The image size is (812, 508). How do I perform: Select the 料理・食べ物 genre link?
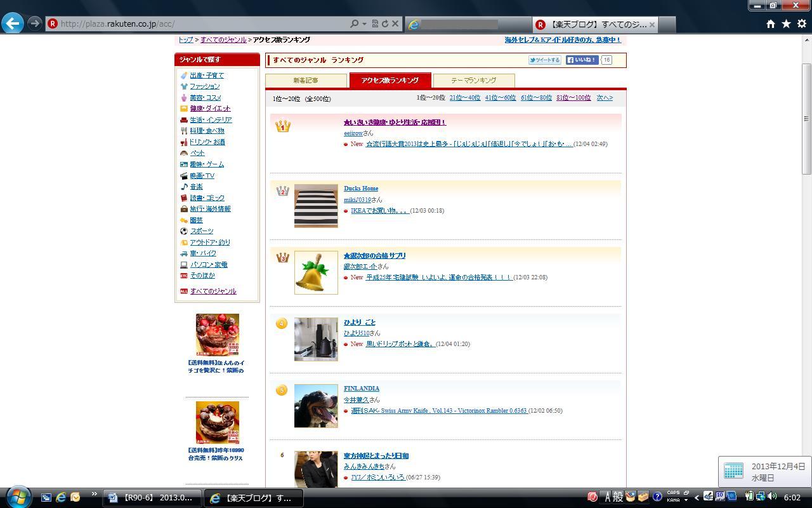point(207,131)
